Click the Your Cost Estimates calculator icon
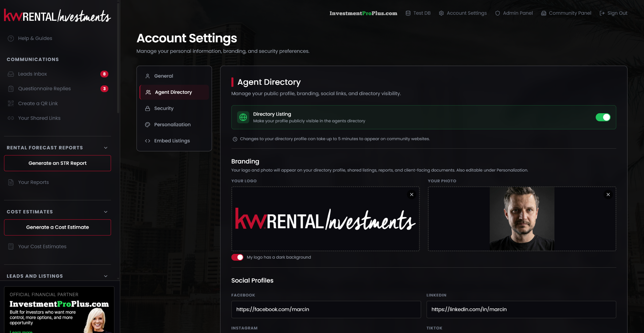 (11, 247)
